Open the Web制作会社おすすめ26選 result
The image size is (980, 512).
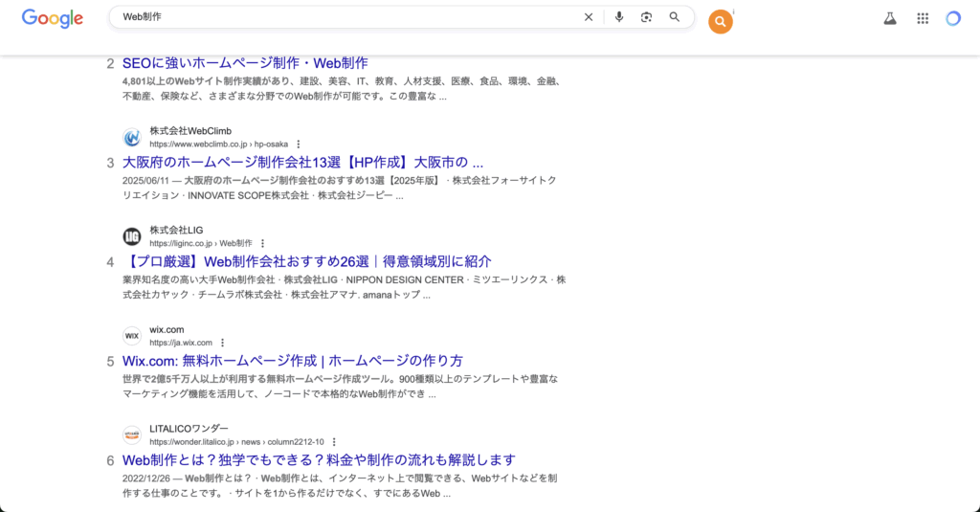click(307, 262)
